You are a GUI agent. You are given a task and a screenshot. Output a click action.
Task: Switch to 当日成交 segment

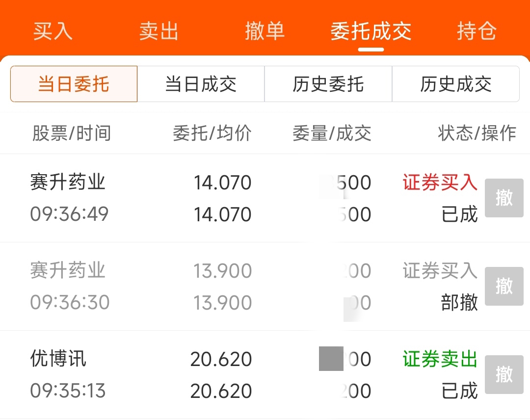click(201, 84)
